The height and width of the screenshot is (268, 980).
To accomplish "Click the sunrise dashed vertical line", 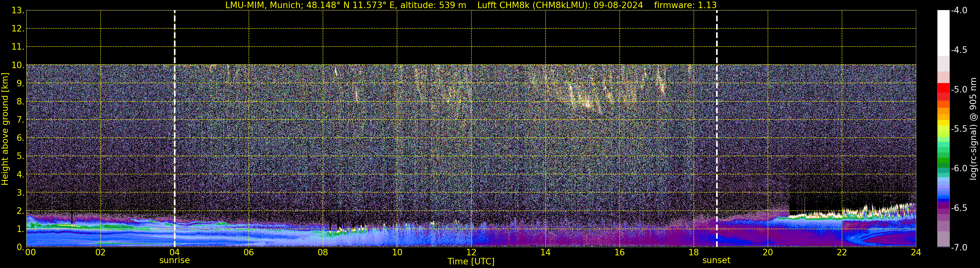I will tap(175, 129).
